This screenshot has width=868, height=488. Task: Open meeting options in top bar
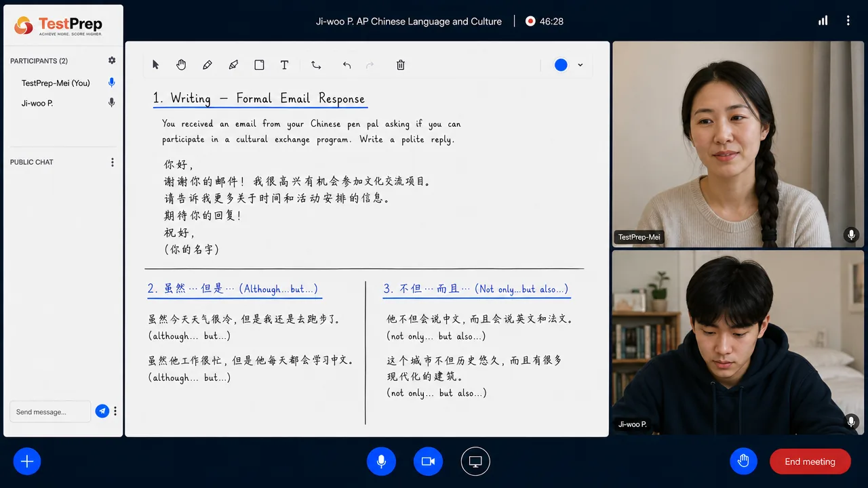tap(848, 21)
